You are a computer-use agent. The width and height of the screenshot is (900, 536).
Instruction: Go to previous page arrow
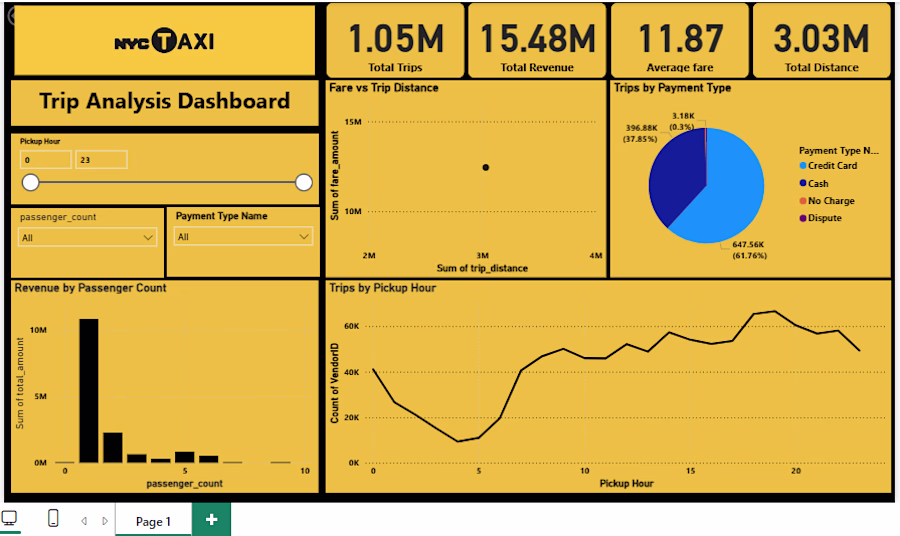tap(84, 521)
